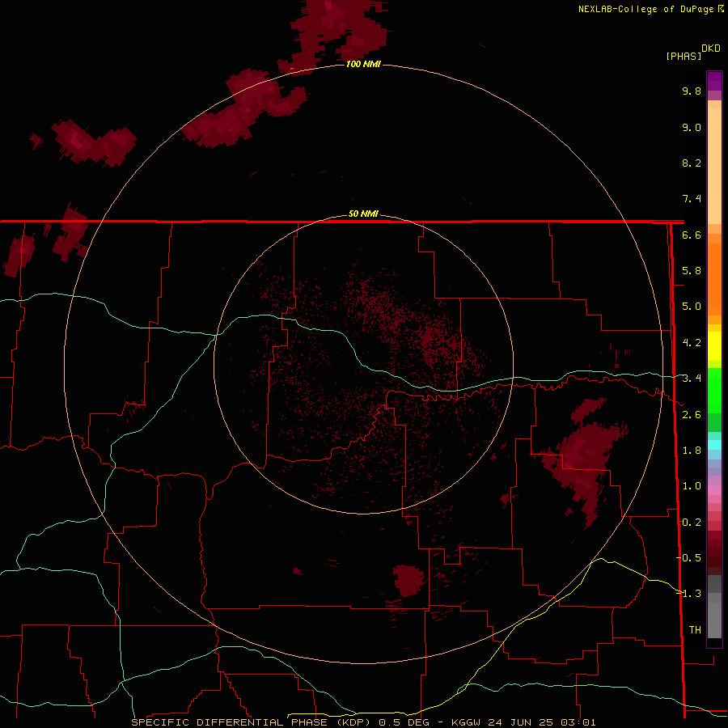Click the 100 NMI range ring label
The width and height of the screenshot is (728, 728).
tap(363, 64)
